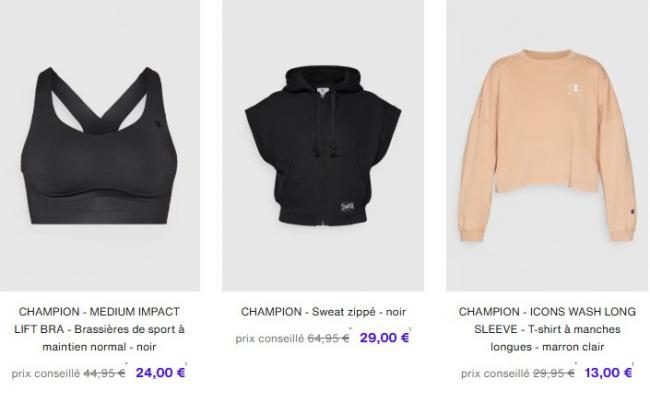Open the light brown long sleeve image
The width and height of the screenshot is (650, 402).
(x=548, y=145)
